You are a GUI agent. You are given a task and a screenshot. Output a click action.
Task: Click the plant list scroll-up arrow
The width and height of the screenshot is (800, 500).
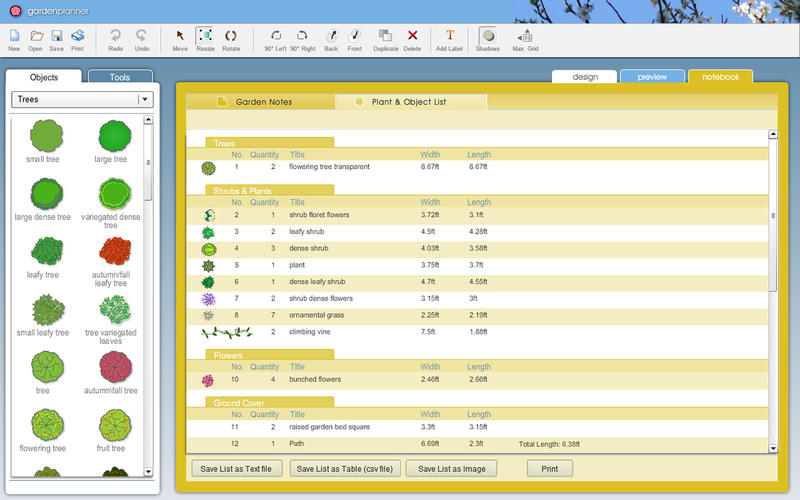772,135
